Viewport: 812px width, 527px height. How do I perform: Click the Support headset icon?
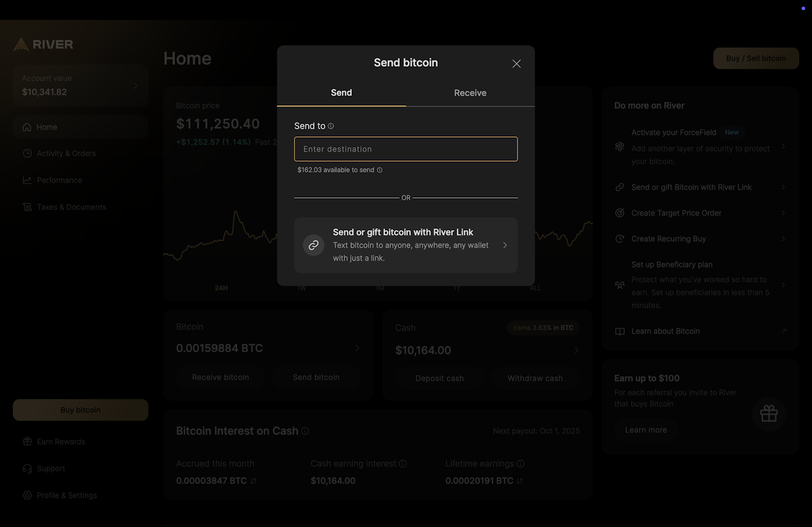point(27,469)
